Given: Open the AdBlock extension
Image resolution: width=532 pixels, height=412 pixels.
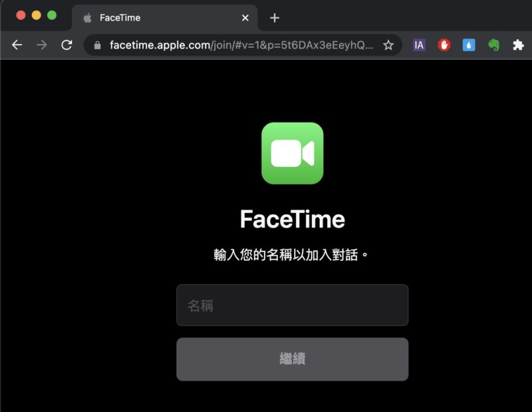Looking at the screenshot, I should (444, 45).
